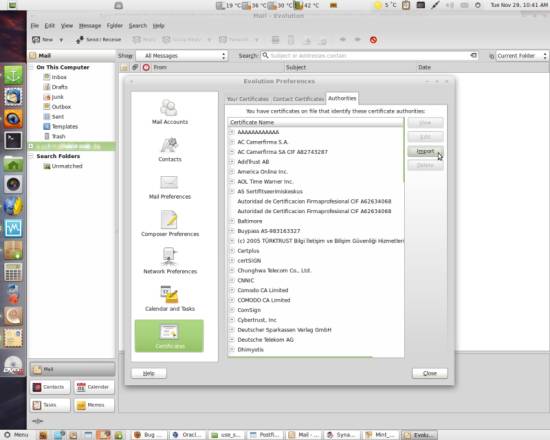Click the Close button in preferences
The width and height of the screenshot is (550, 440).
[x=430, y=373]
